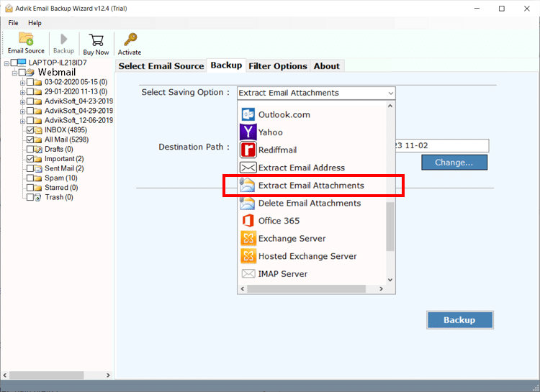Switch to the Backup tab

(226, 65)
